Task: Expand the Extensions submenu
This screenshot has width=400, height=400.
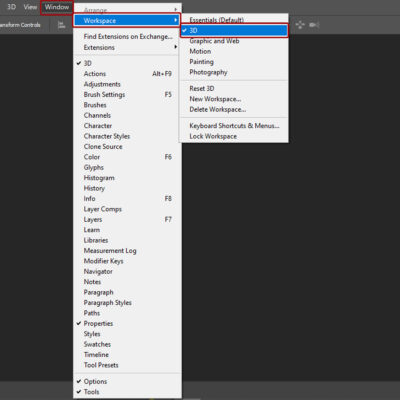Action: (x=127, y=47)
